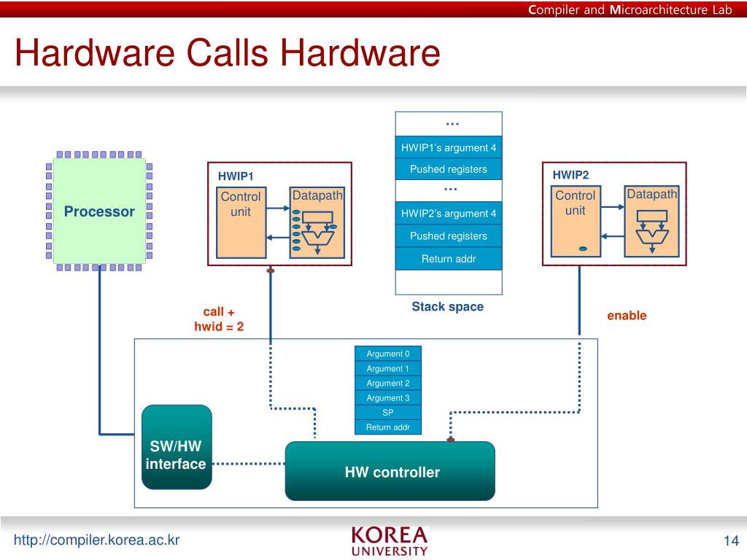Click the 'enable' signal label
Screen dimensions: 747x560
click(x=627, y=315)
